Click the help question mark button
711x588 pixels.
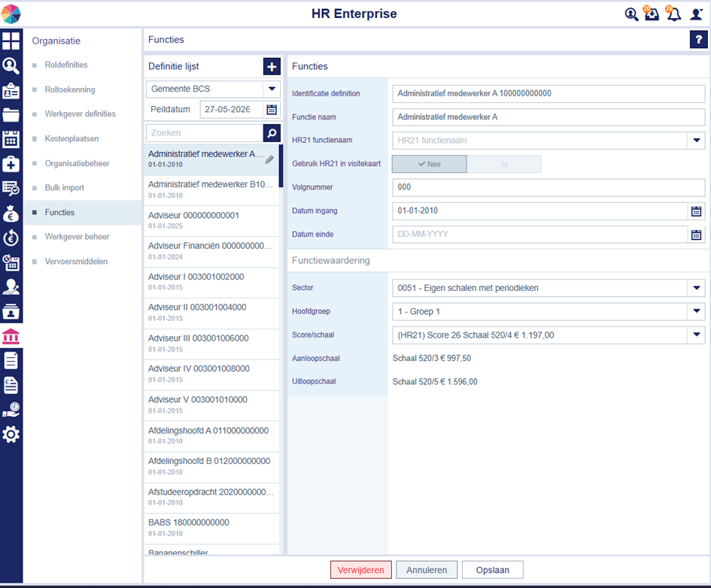[698, 39]
